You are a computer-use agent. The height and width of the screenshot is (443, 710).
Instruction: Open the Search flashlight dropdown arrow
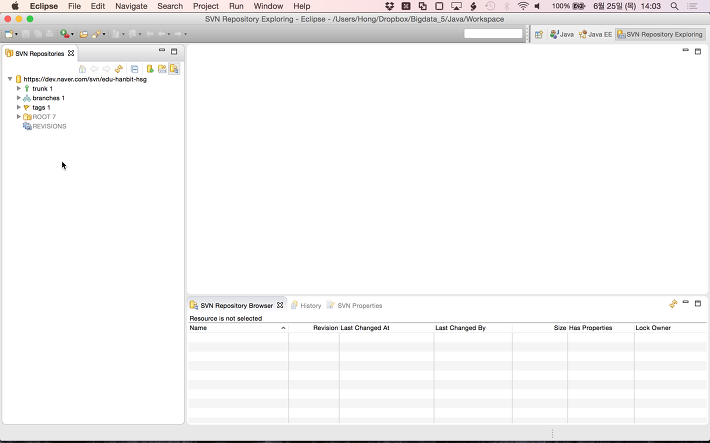click(x=104, y=34)
